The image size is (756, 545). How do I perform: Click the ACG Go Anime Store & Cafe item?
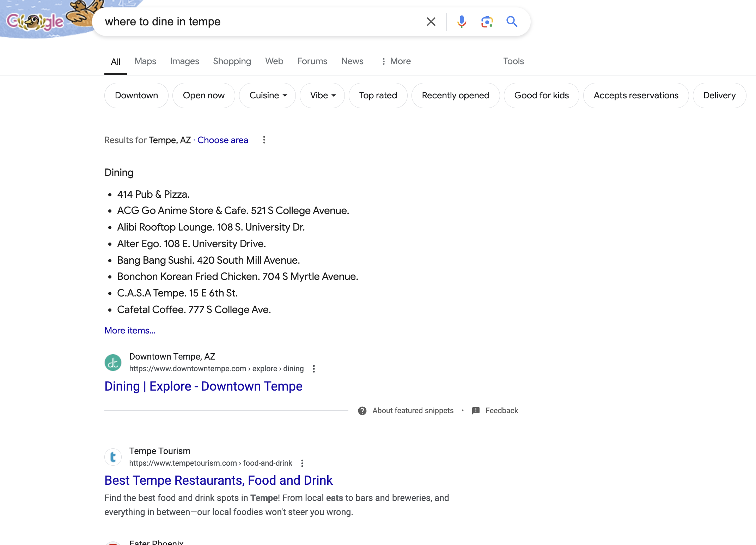tap(233, 211)
